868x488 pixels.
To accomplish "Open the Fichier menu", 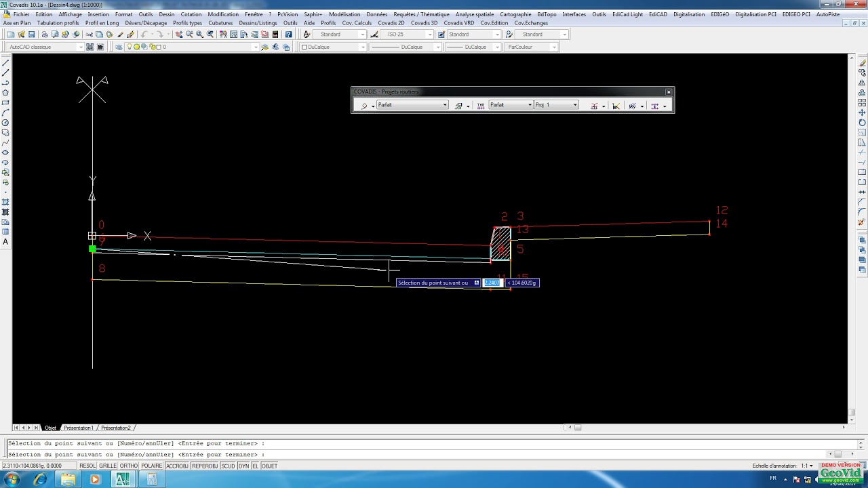I will [21, 14].
